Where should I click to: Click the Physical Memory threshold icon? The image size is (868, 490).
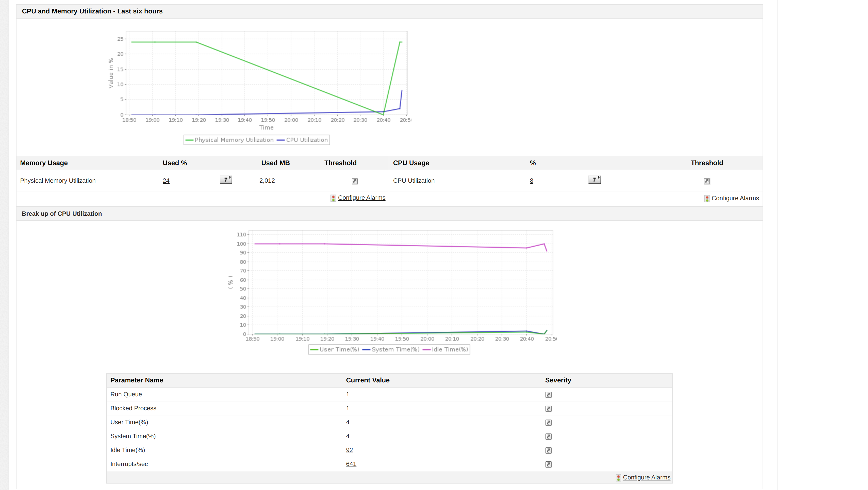354,181
